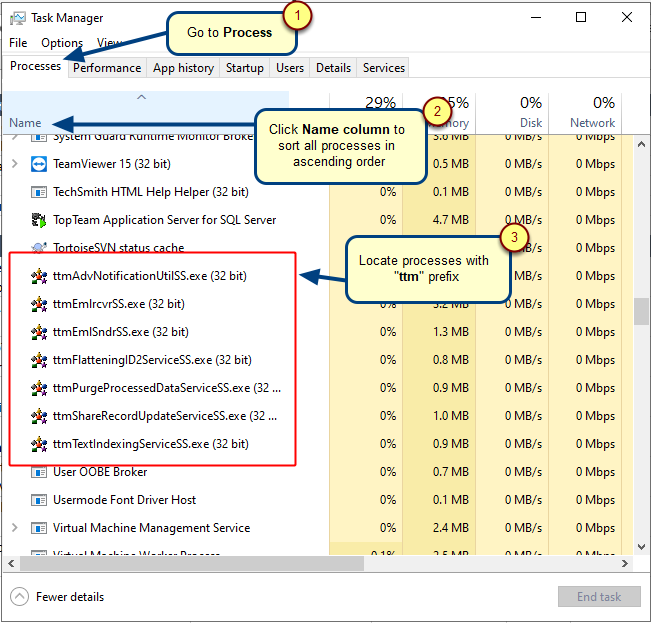Select the Usermode Font Driver Host process
This screenshot has width=651, height=623.
click(x=125, y=500)
